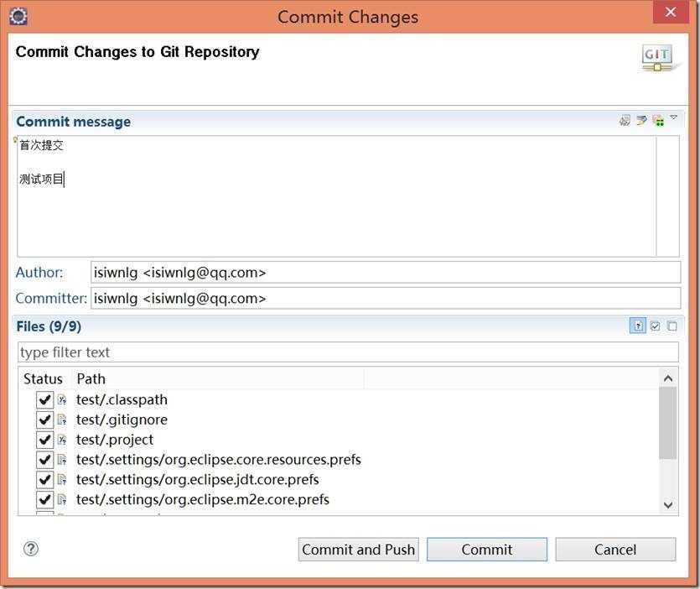Focus the Committer input field
This screenshot has height=589, width=700.
(386, 298)
